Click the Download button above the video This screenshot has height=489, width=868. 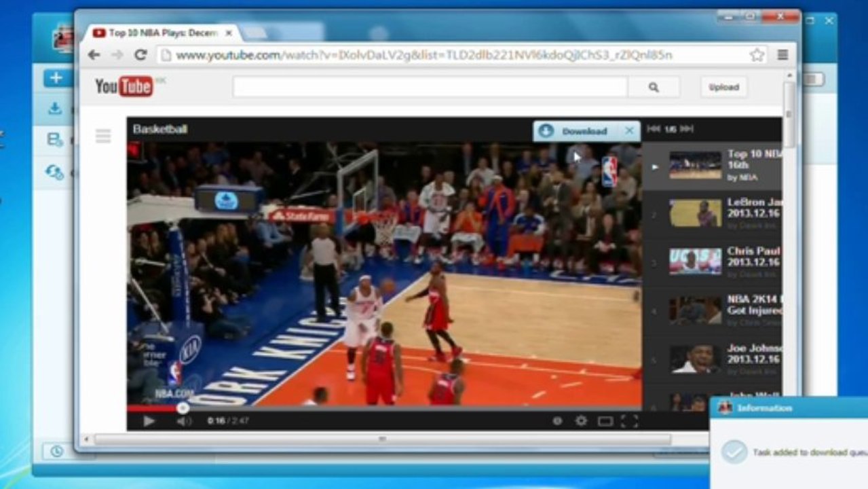[576, 131]
